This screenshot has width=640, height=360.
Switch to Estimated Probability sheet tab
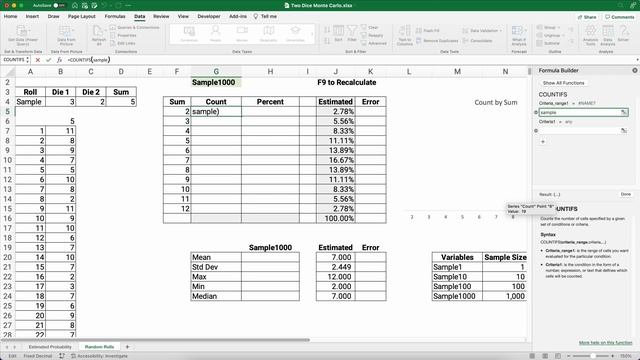50,347
